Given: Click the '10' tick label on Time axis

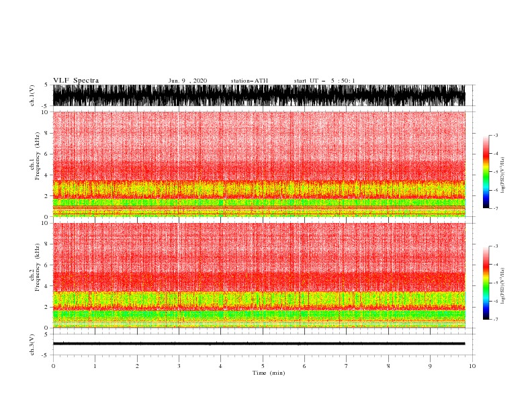Looking at the screenshot, I should [x=472, y=366].
